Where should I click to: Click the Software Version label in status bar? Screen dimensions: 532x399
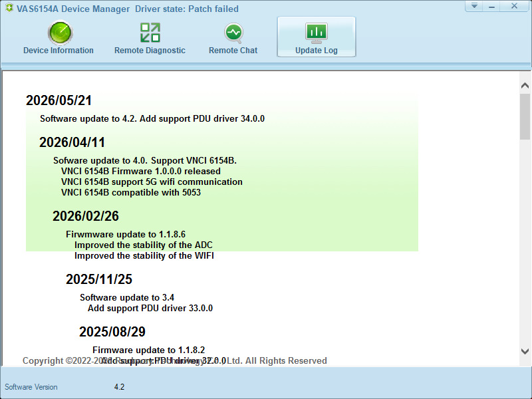pos(31,387)
